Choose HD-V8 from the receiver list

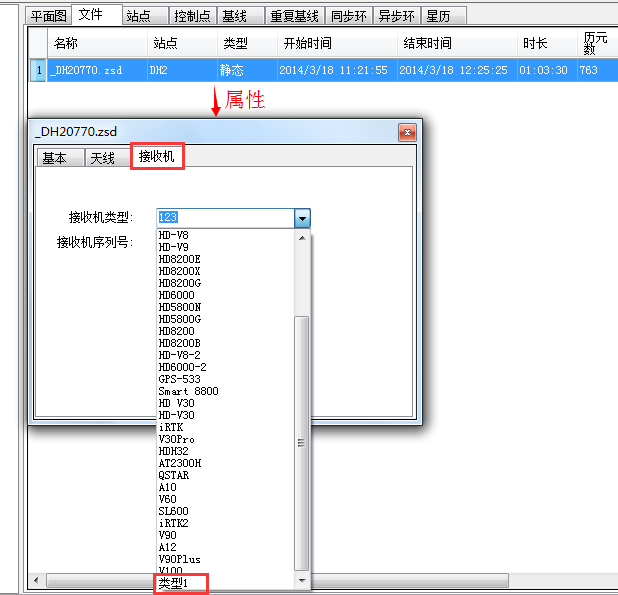(225, 235)
